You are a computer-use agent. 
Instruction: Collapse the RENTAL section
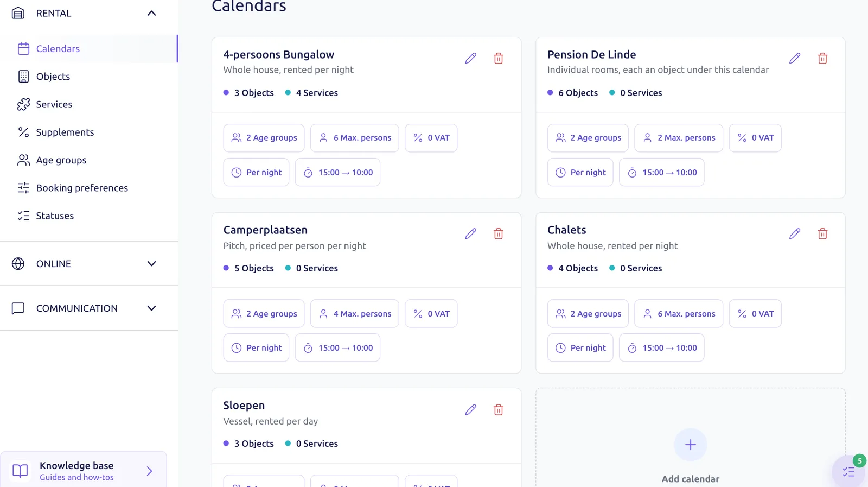[x=151, y=13]
